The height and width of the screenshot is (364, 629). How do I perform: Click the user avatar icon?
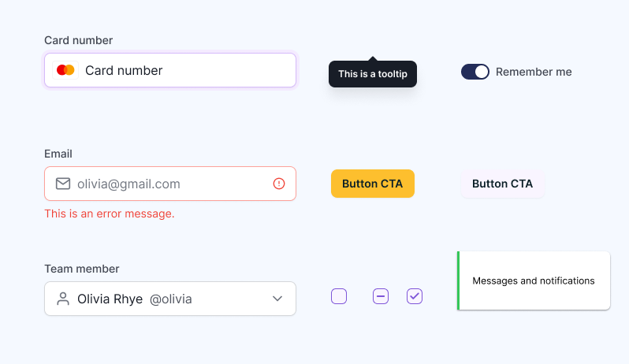(63, 299)
